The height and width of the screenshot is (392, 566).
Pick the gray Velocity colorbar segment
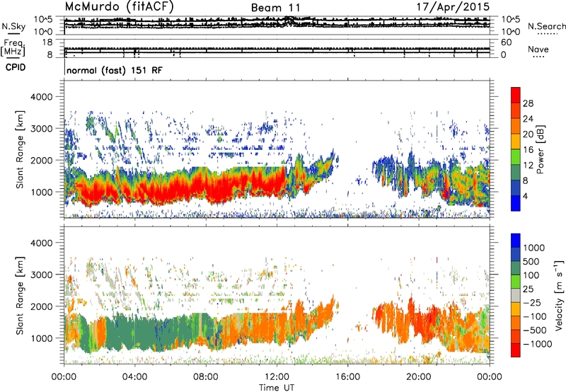516,295
